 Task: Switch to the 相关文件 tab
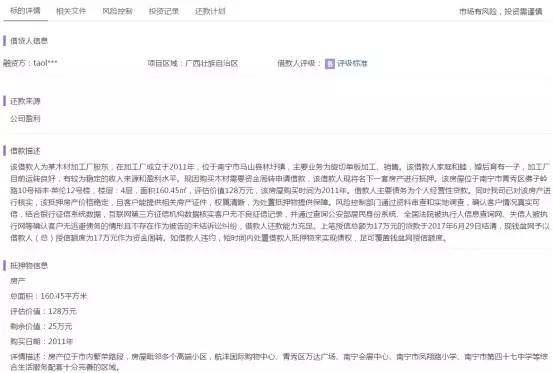pyautogui.click(x=71, y=11)
